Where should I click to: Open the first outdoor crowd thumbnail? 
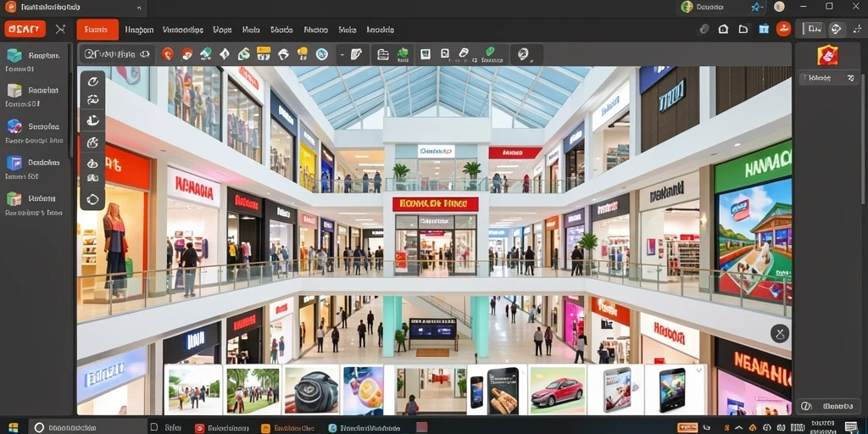point(194,388)
